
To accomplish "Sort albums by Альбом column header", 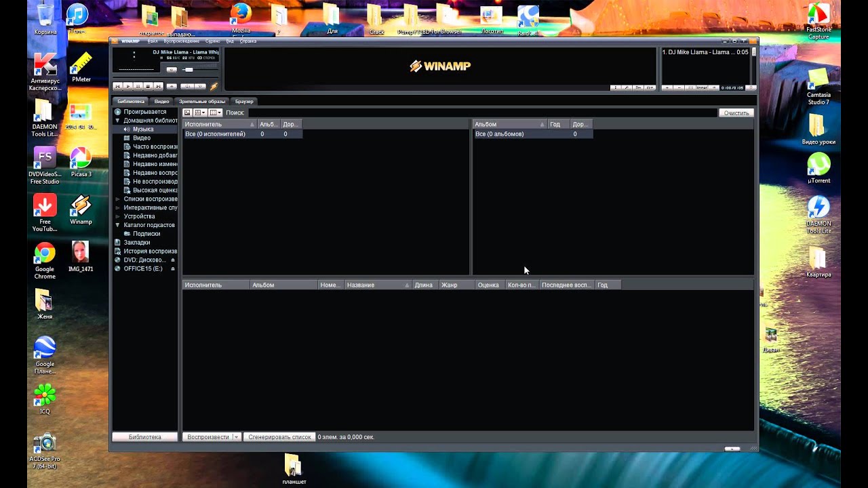I will [511, 125].
